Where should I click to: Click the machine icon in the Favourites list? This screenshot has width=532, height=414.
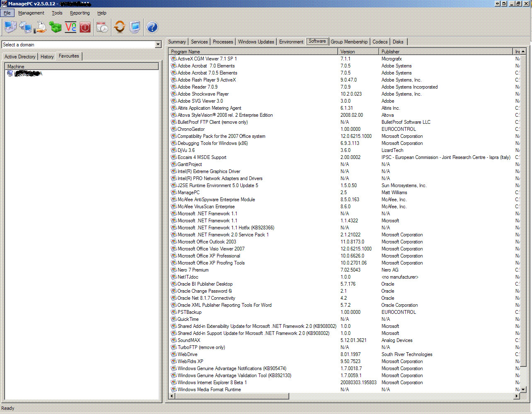[x=10, y=74]
